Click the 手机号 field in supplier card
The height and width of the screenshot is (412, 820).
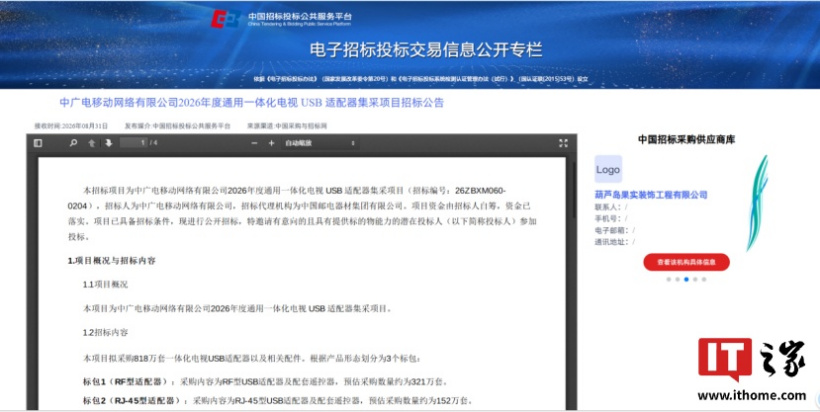(611, 219)
